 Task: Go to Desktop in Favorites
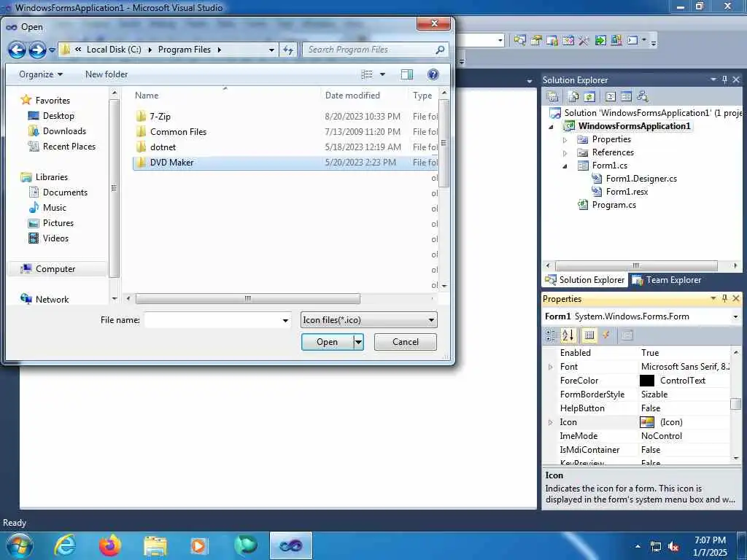[58, 116]
